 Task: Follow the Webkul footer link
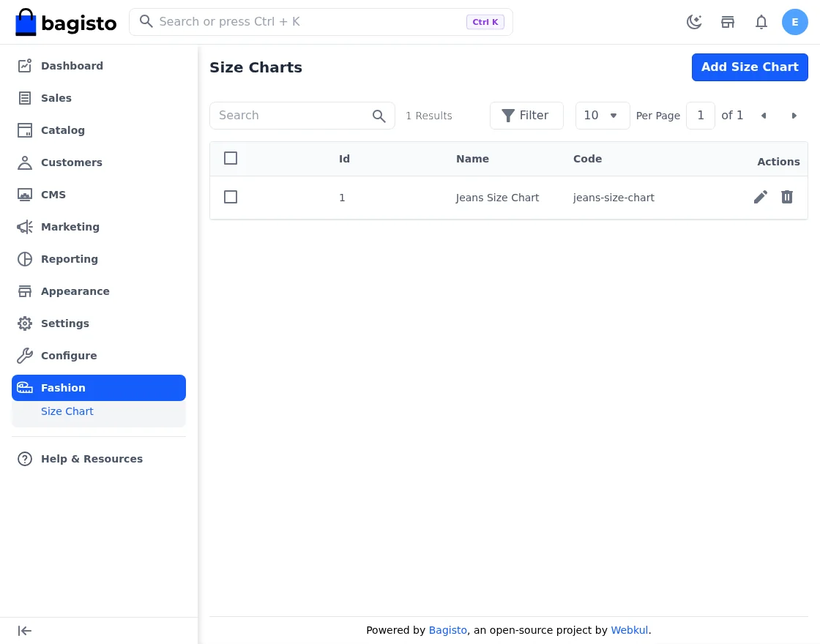(x=629, y=630)
